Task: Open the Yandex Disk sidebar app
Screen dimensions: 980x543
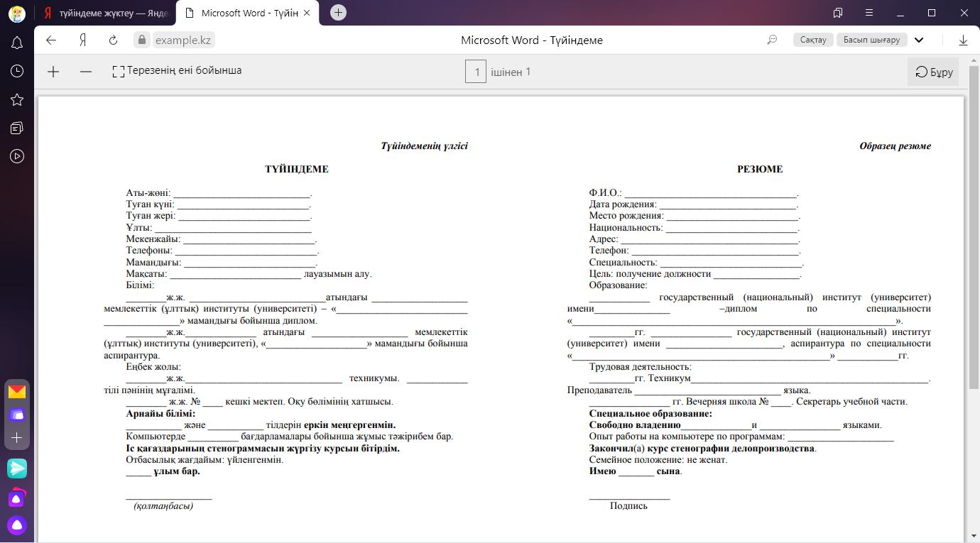Action: pyautogui.click(x=17, y=415)
